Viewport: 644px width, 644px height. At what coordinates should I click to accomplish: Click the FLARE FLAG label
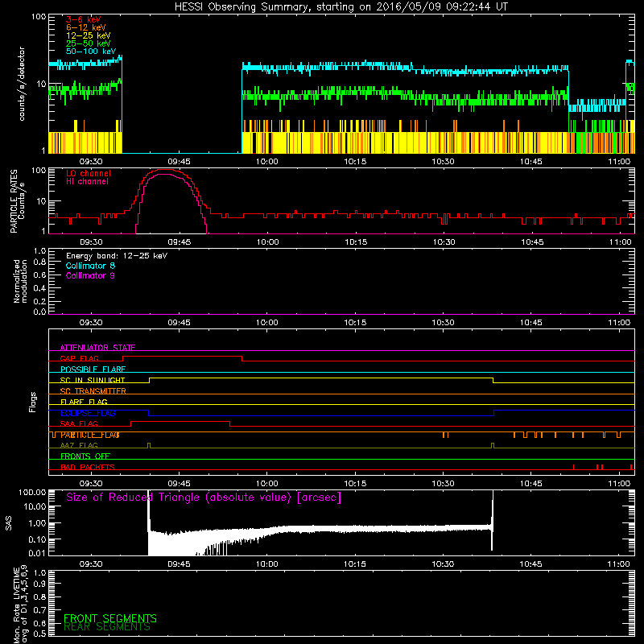point(84,402)
